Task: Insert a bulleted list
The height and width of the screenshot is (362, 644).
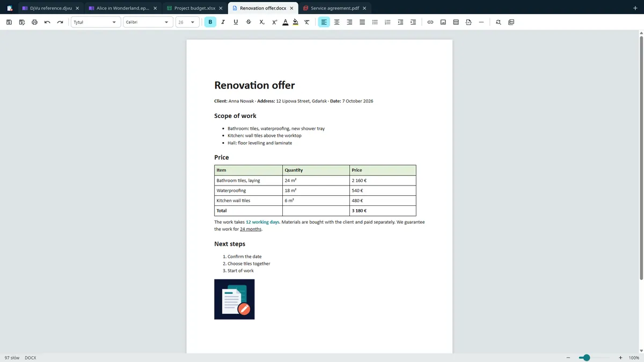Action: [375, 22]
